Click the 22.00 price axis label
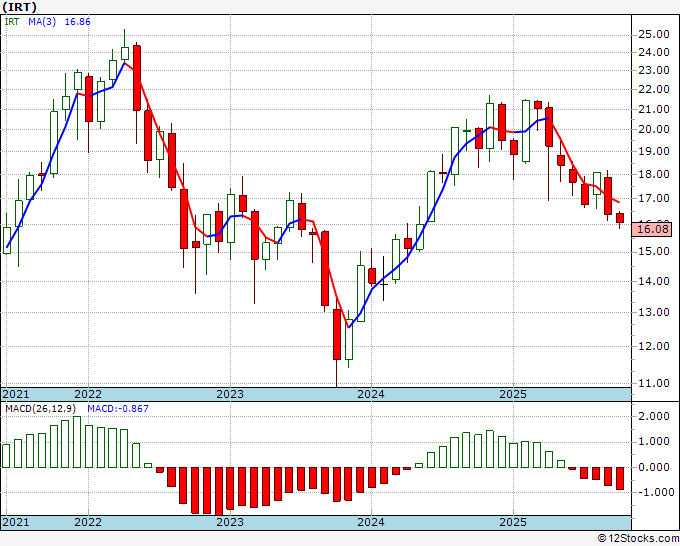Image resolution: width=680 pixels, height=546 pixels. pos(654,90)
